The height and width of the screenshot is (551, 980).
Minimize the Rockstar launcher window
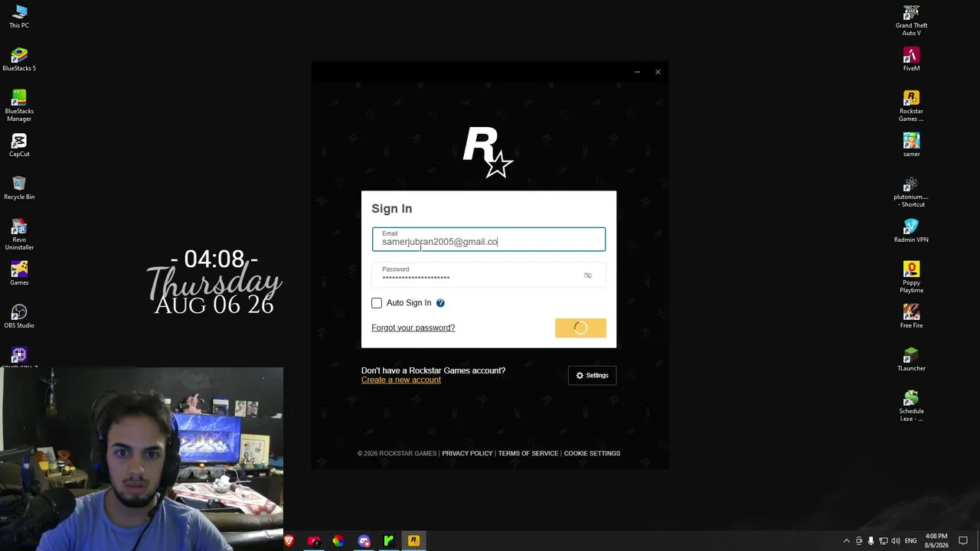click(637, 72)
